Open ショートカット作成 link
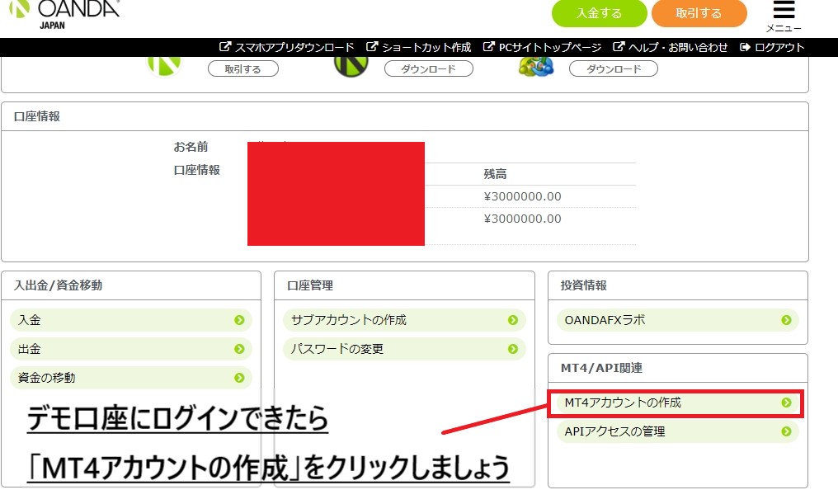 pyautogui.click(x=426, y=47)
